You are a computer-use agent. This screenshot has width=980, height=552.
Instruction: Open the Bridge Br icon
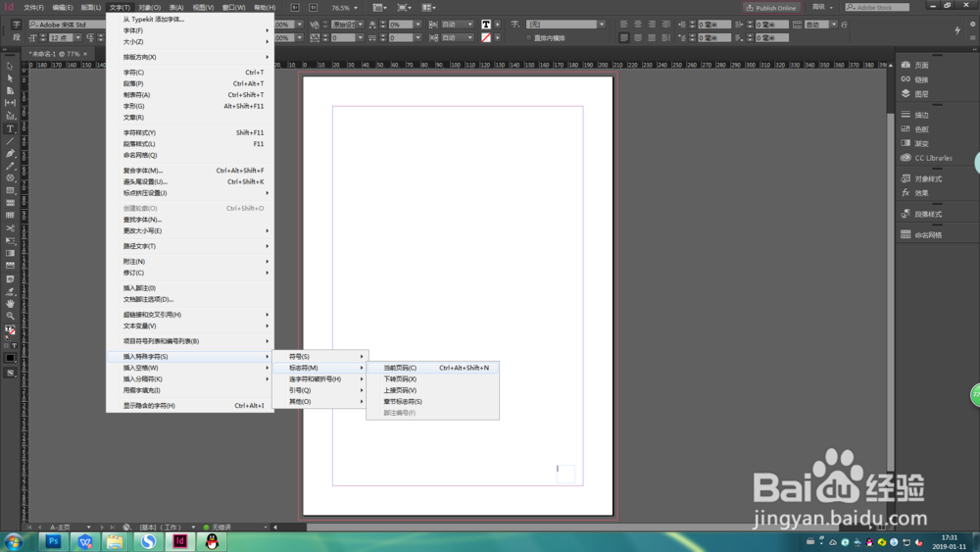(295, 8)
